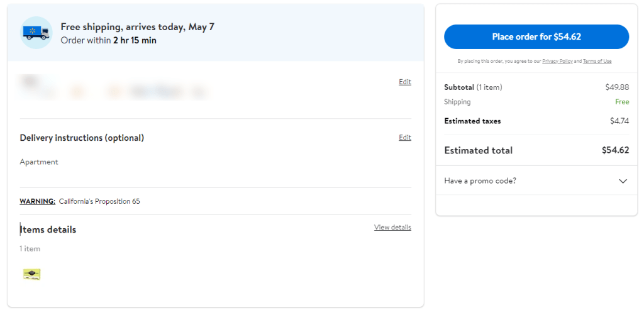Click 'Delivery instructions (optional)' heading
Viewport: 644px width, 315px height.
tap(82, 138)
